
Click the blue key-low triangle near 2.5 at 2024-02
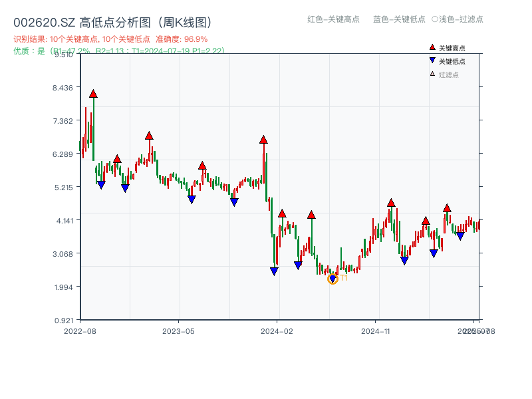(274, 271)
